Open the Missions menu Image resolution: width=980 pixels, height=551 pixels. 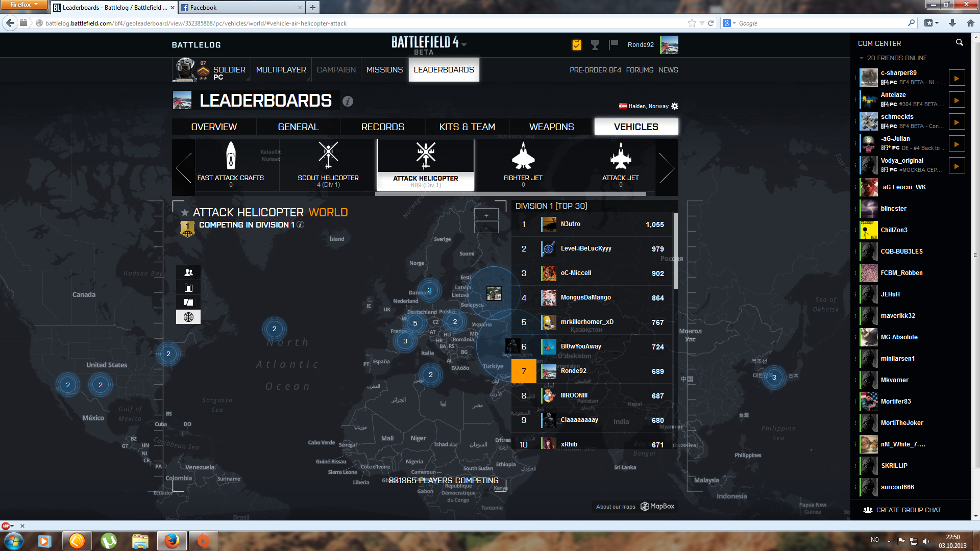coord(385,70)
